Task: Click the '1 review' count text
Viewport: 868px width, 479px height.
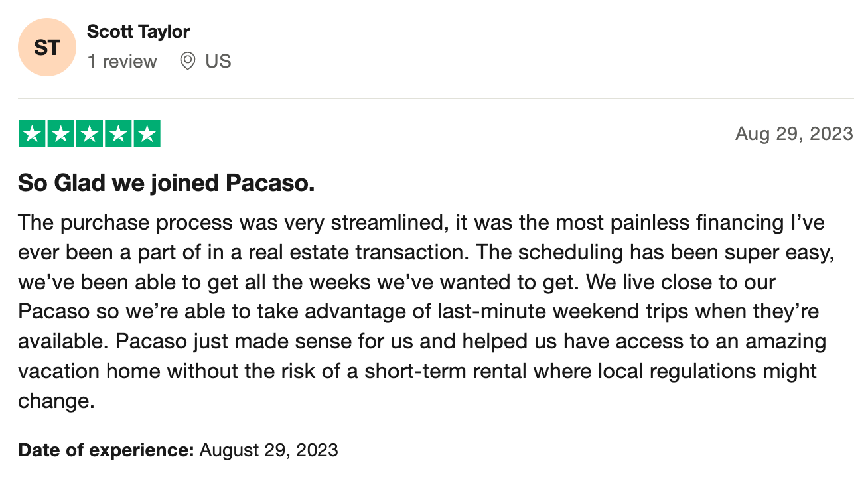Action: point(122,62)
